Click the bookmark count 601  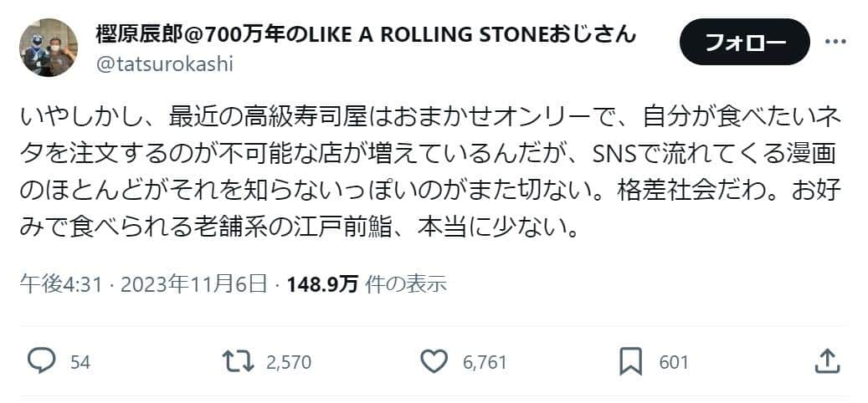674,362
